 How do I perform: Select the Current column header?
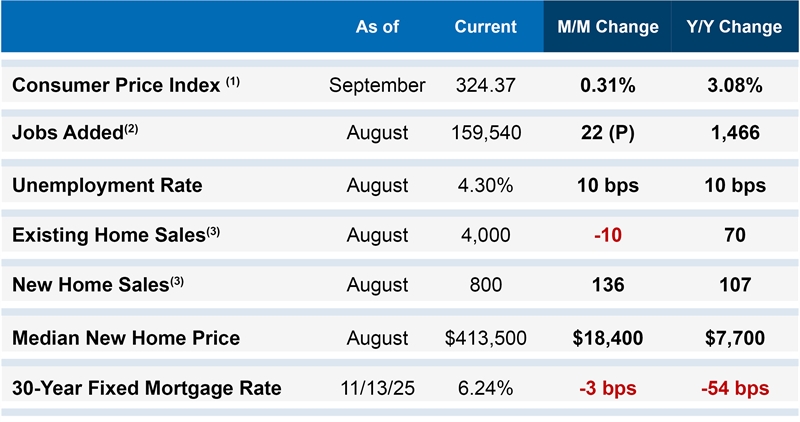485,27
